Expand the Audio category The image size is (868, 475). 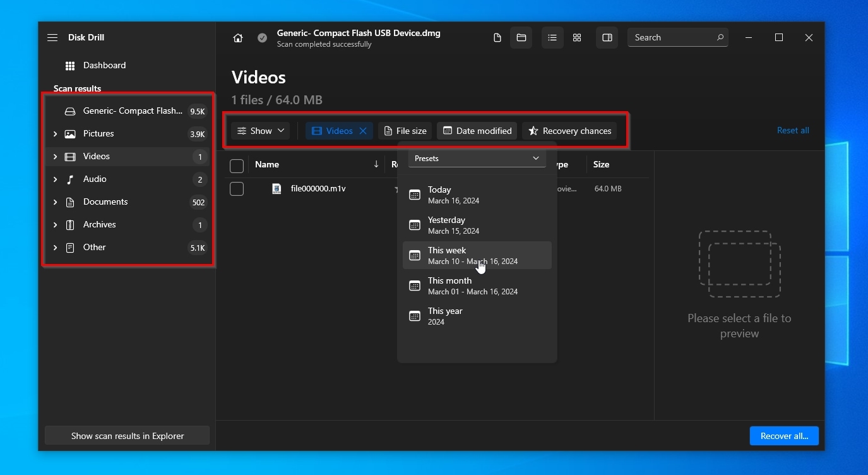[55, 179]
